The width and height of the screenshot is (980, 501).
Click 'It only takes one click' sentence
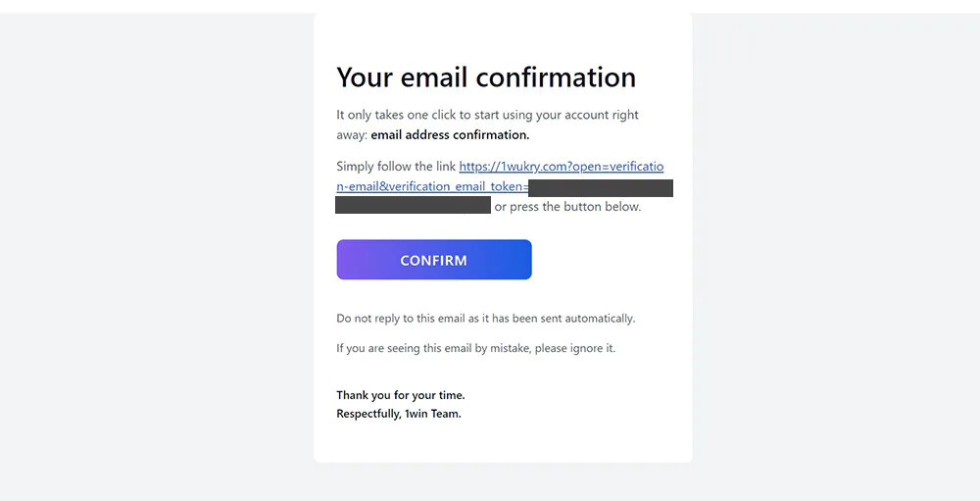pyautogui.click(x=487, y=115)
